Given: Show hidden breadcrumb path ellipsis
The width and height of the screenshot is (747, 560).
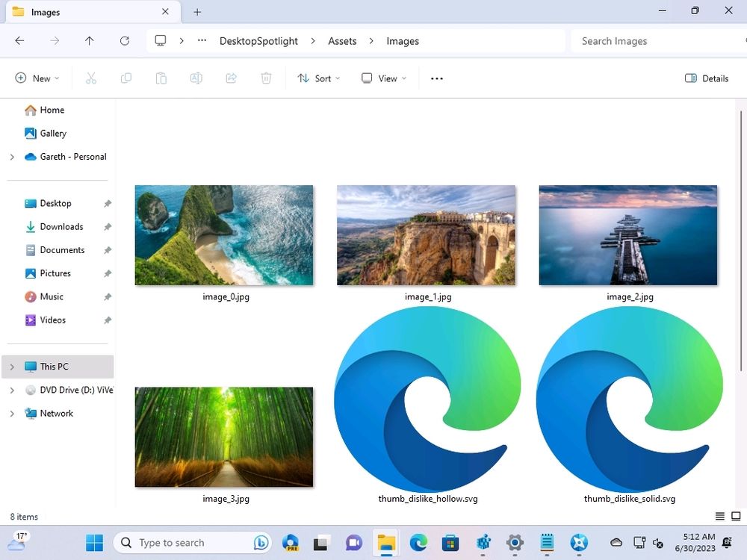Looking at the screenshot, I should click(202, 41).
